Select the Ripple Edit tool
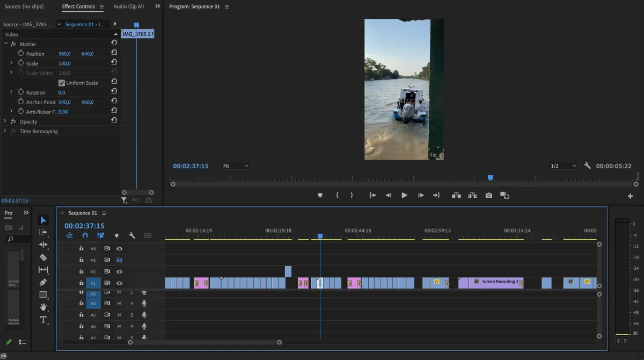This screenshot has height=360, width=644. click(x=43, y=244)
